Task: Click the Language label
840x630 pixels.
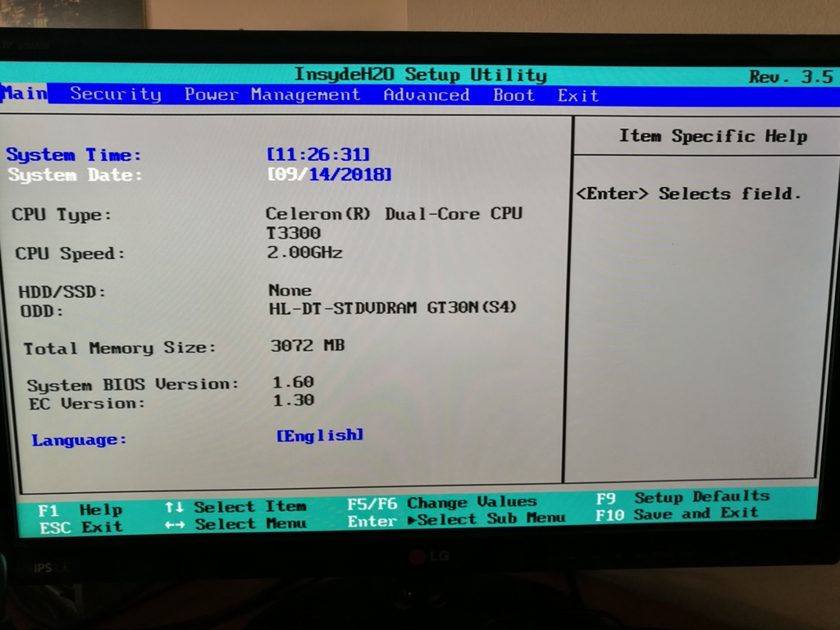Action: point(80,440)
